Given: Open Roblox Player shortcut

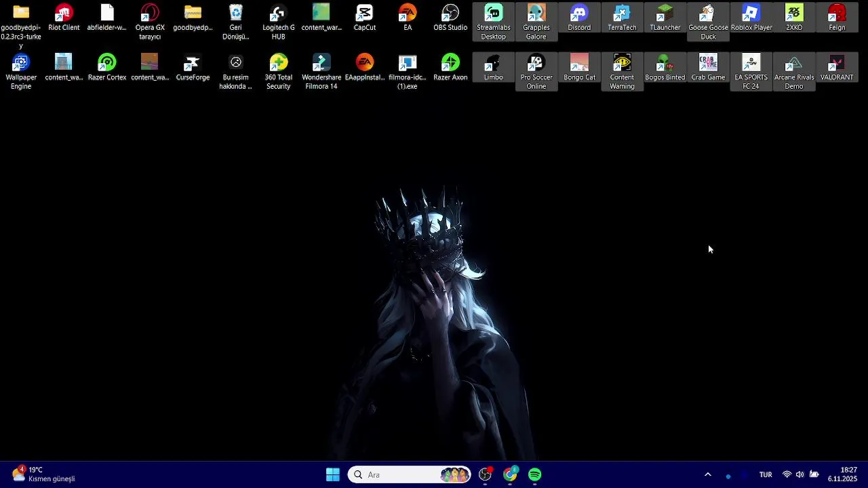Looking at the screenshot, I should pos(751,18).
